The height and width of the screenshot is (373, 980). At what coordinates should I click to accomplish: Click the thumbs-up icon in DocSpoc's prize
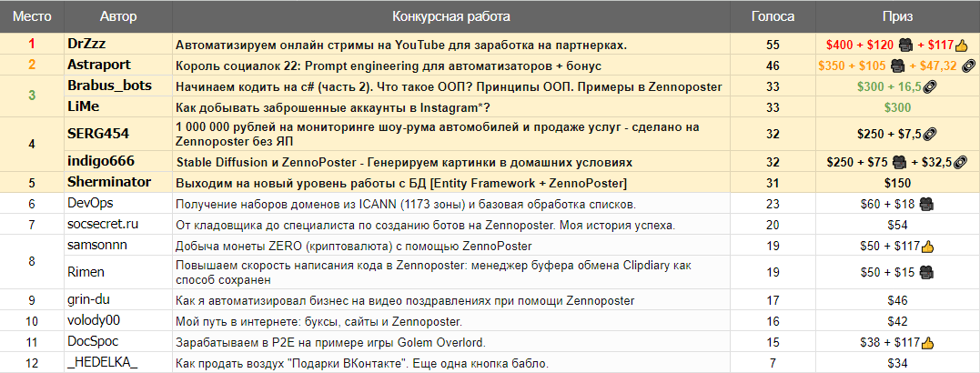(x=927, y=342)
